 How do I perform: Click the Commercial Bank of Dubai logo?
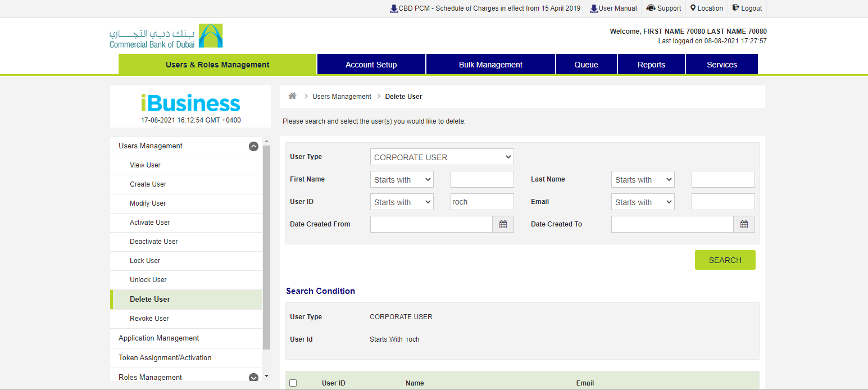click(166, 36)
